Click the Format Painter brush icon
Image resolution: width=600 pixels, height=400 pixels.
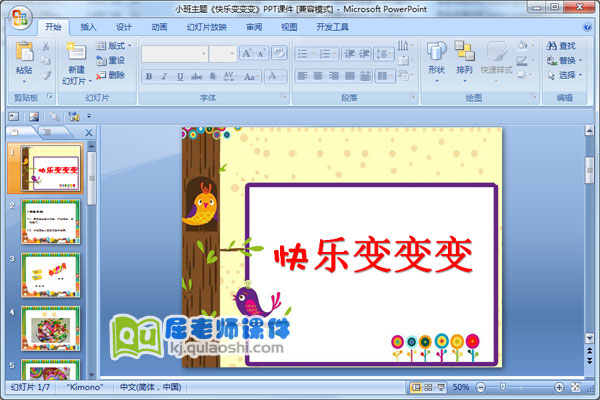46,75
